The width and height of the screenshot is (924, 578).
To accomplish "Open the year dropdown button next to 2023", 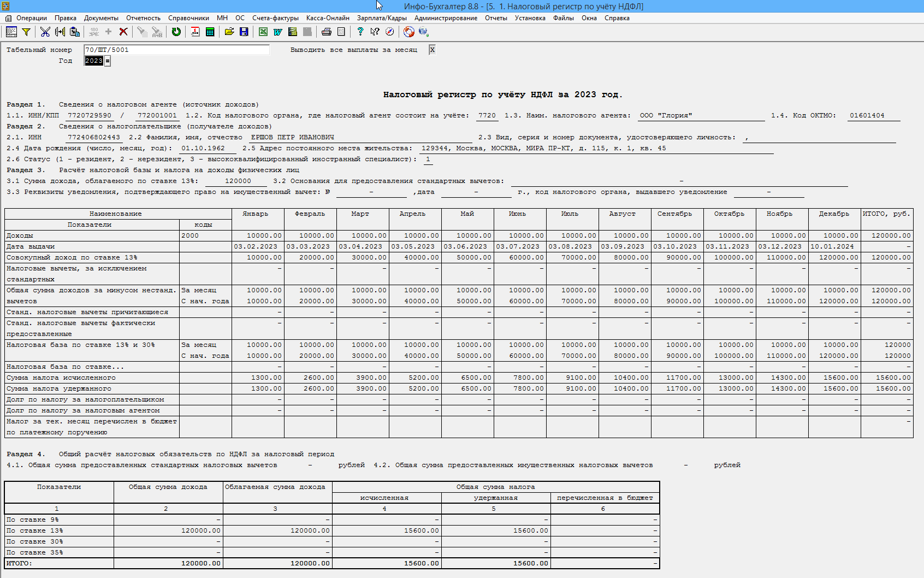I will click(108, 61).
